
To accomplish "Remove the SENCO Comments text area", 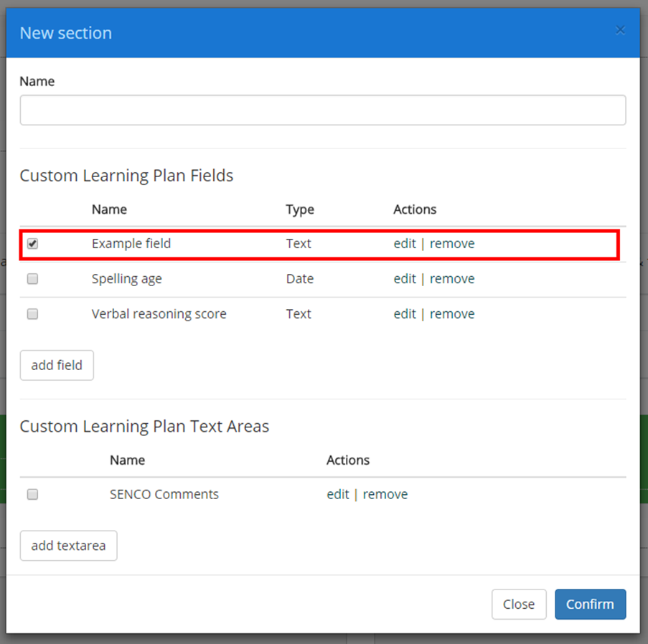I will (x=385, y=494).
